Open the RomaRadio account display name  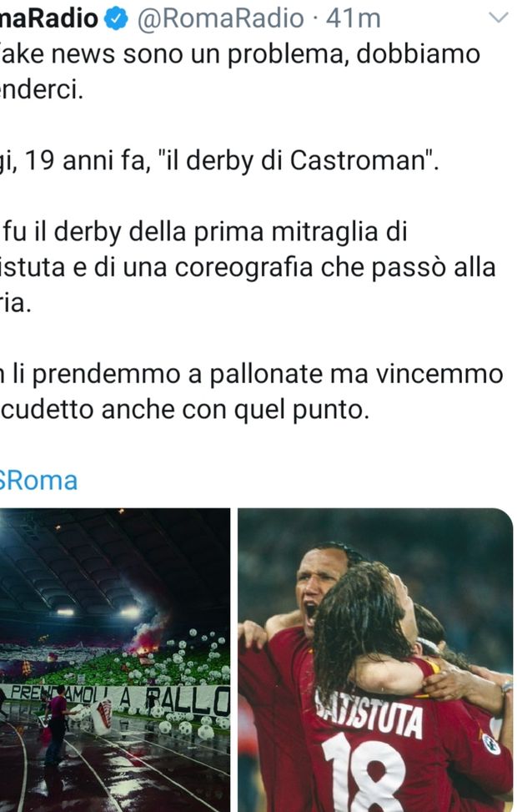[x=49, y=18]
